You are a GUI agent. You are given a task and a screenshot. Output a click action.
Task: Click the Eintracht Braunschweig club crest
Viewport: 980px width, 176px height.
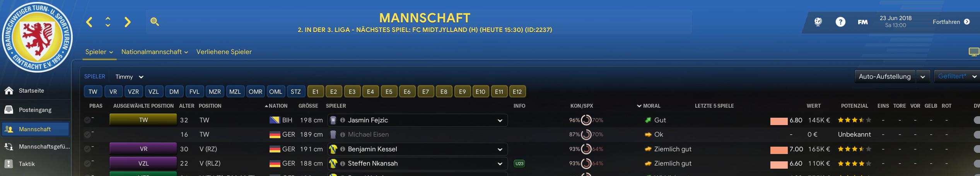click(x=37, y=37)
